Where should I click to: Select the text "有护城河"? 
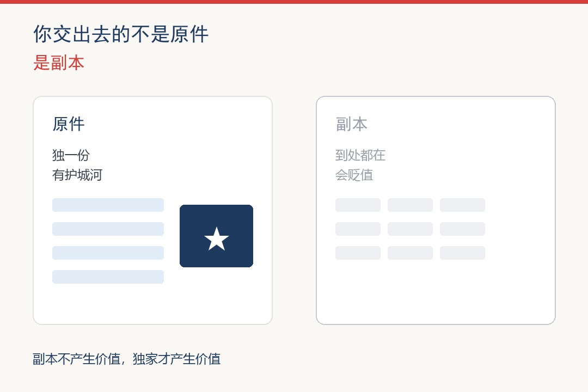[x=77, y=175]
